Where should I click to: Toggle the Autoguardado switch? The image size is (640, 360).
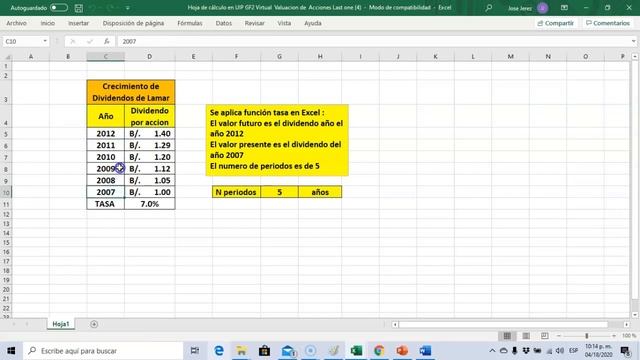tap(59, 8)
